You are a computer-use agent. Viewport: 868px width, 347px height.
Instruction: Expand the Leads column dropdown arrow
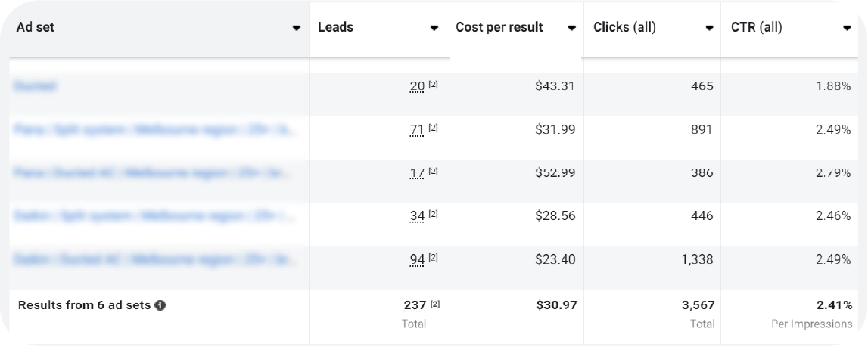click(434, 29)
